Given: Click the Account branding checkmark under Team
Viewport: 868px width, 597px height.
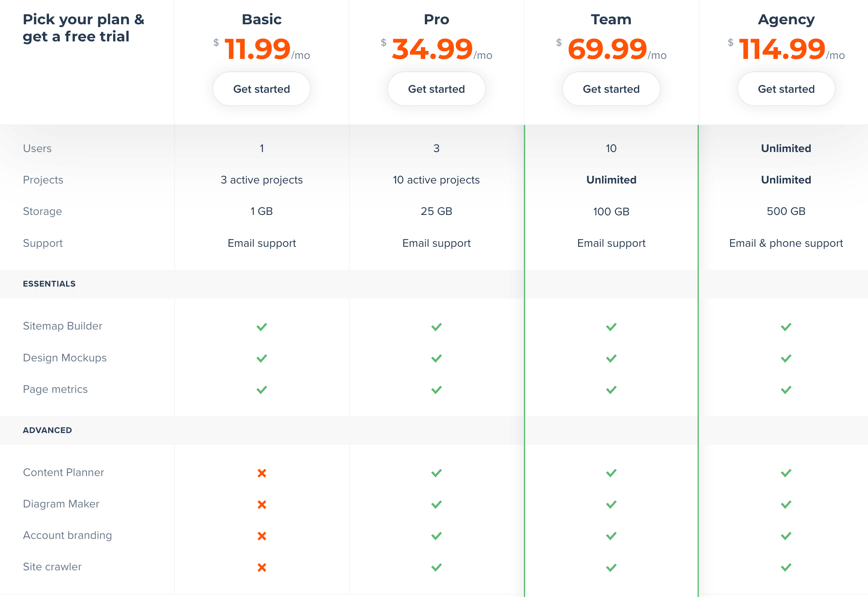Looking at the screenshot, I should click(x=611, y=535).
